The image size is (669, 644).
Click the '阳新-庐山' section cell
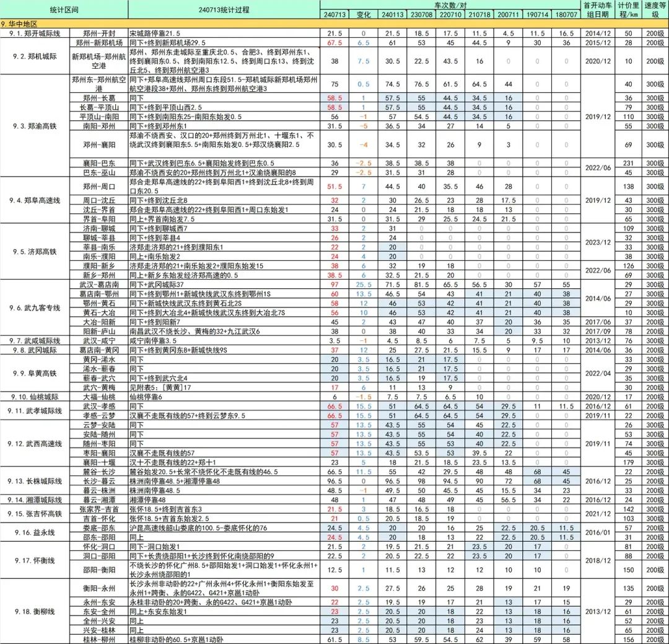tap(99, 332)
